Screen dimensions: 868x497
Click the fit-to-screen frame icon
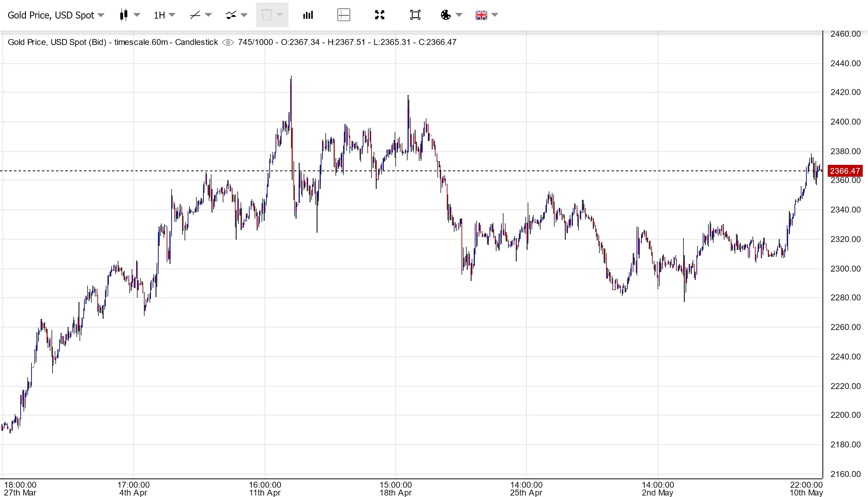point(415,15)
